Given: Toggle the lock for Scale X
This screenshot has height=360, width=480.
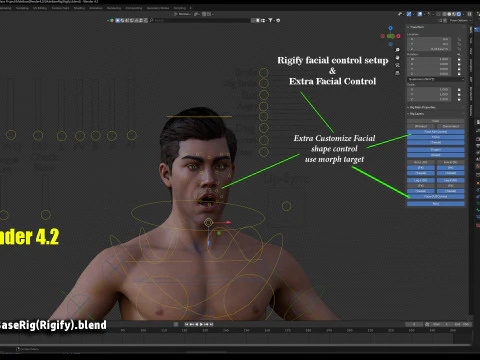Looking at the screenshot, I should [459, 90].
